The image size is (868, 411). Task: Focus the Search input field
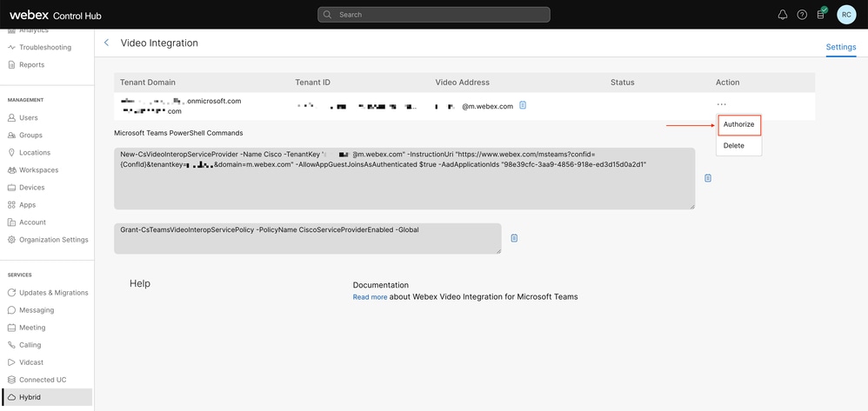[433, 15]
